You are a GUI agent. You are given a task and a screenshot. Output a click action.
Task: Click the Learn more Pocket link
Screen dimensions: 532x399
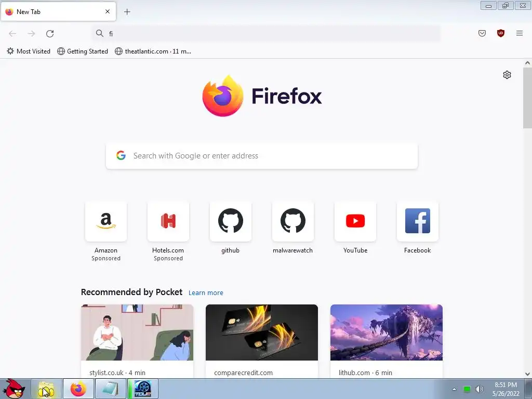(206, 293)
